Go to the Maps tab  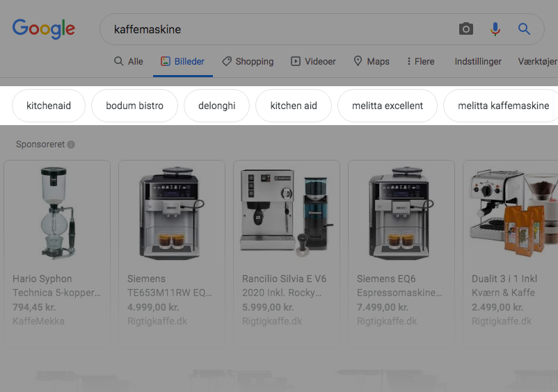[372, 61]
